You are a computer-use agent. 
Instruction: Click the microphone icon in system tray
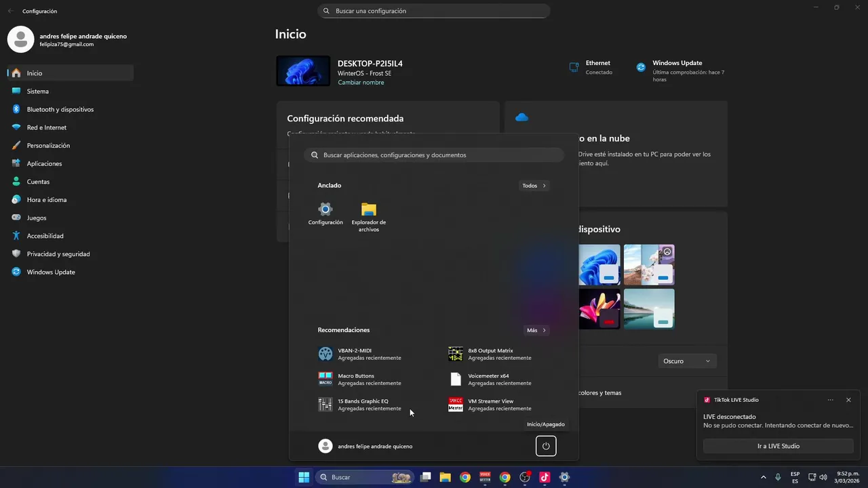(x=778, y=477)
